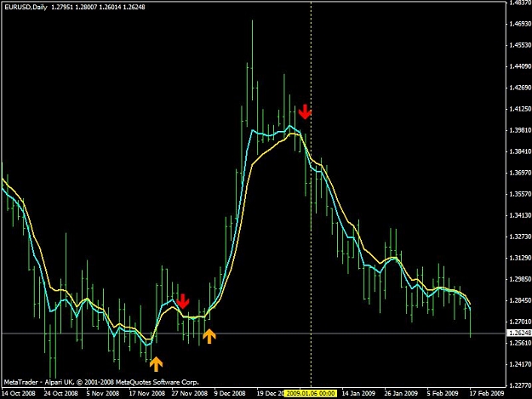This screenshot has width=532, height=399.
Task: Click the 14 Jan 2009 date label
Action: pos(358,393)
